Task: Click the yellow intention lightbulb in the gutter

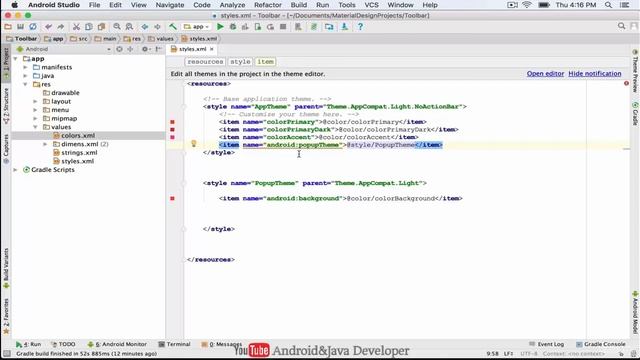Action: [x=194, y=143]
